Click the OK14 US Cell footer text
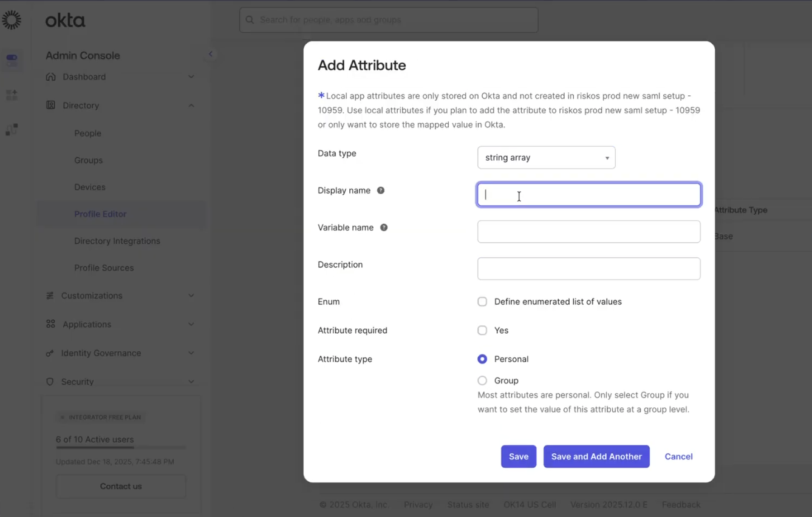The width and height of the screenshot is (812, 517). pyautogui.click(x=530, y=504)
